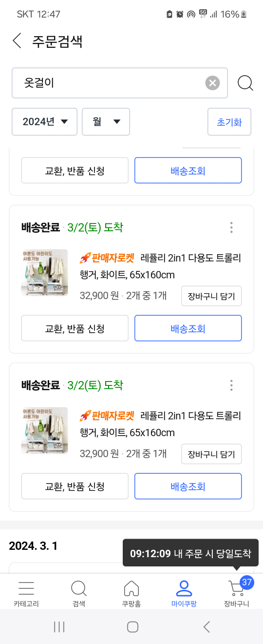Tap the magnifier search icon beside field
Image resolution: width=263 pixels, height=644 pixels.
pos(245,83)
